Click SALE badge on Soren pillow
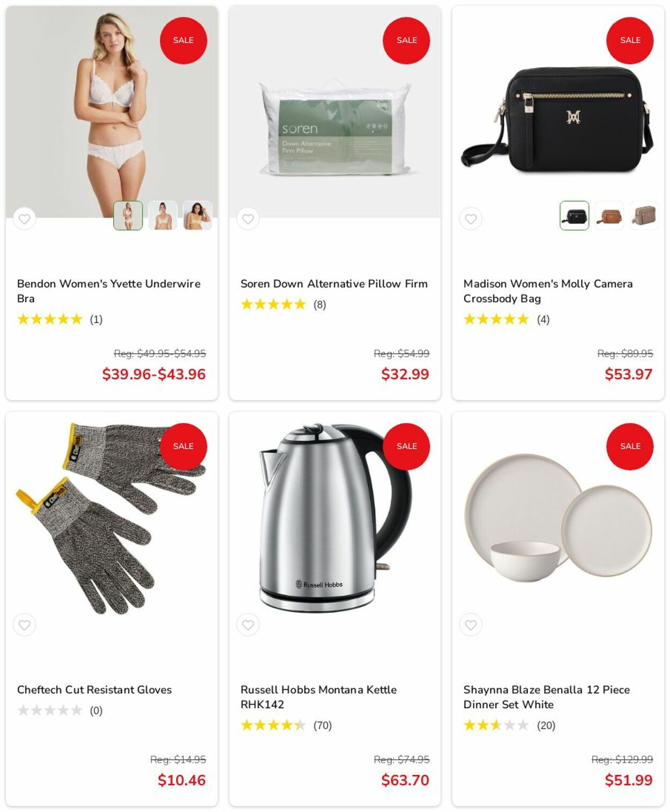 click(406, 40)
